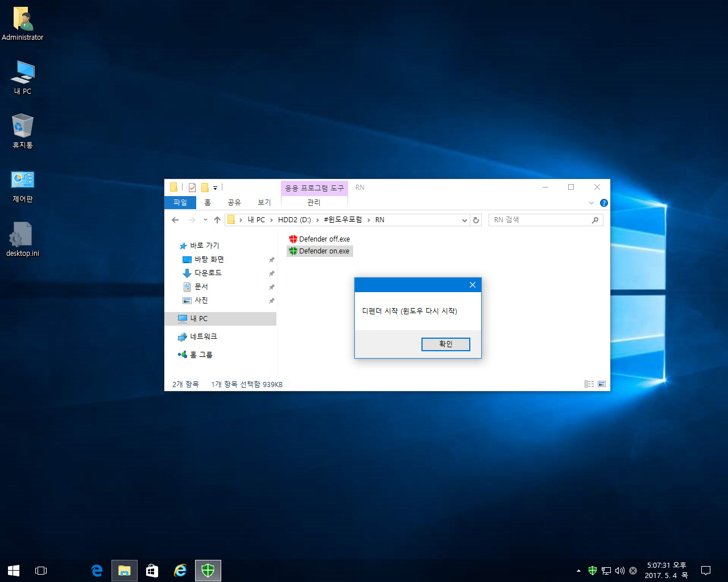Select the Defender off.exe file
Viewport: 728px width, 582px height.
pyautogui.click(x=320, y=239)
